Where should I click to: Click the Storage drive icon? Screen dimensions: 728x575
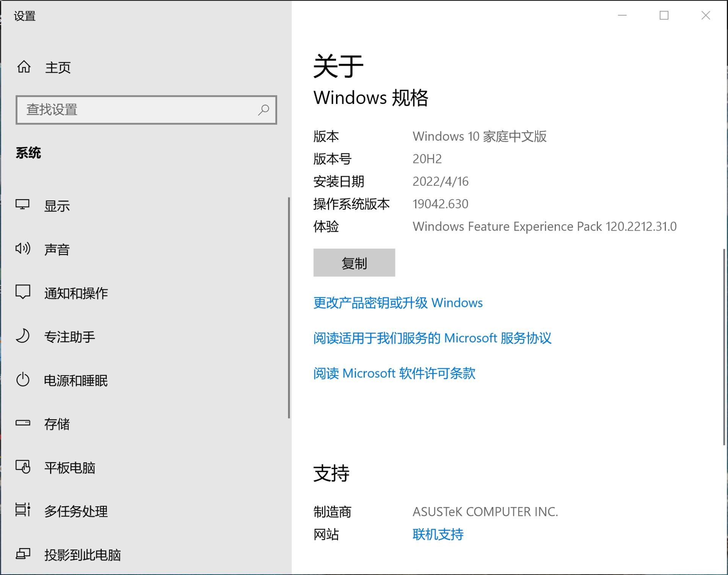[x=23, y=423]
